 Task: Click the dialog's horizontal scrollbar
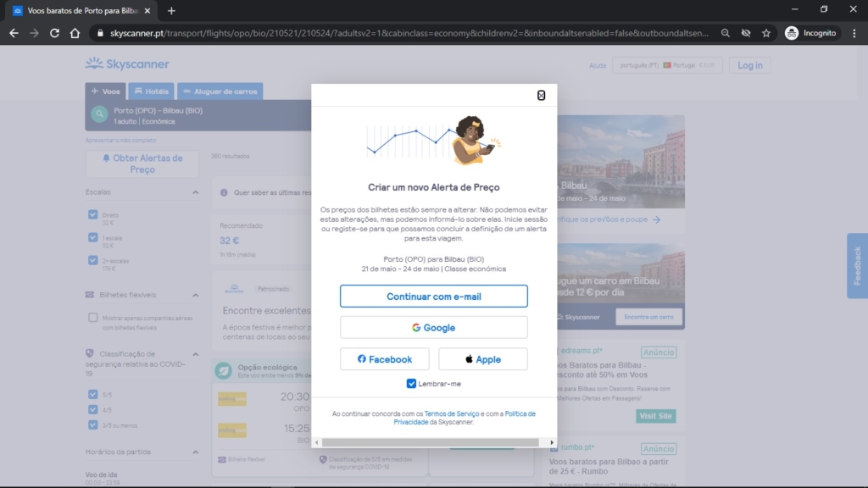point(430,442)
